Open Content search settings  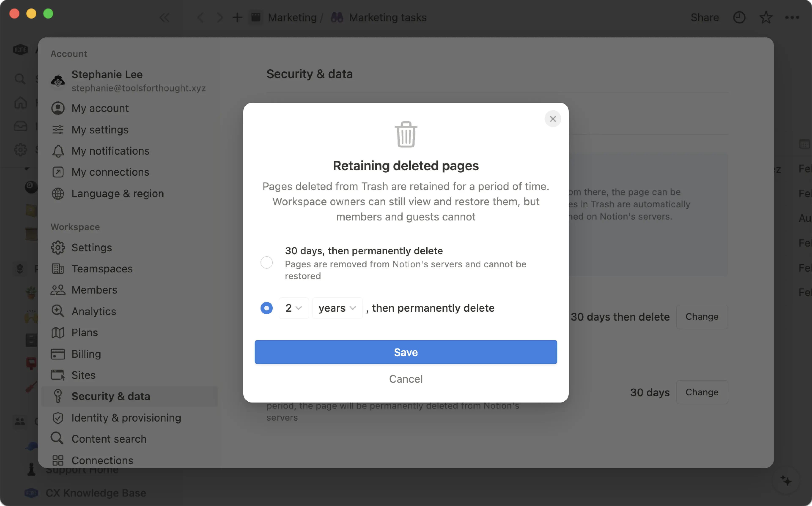pyautogui.click(x=108, y=438)
